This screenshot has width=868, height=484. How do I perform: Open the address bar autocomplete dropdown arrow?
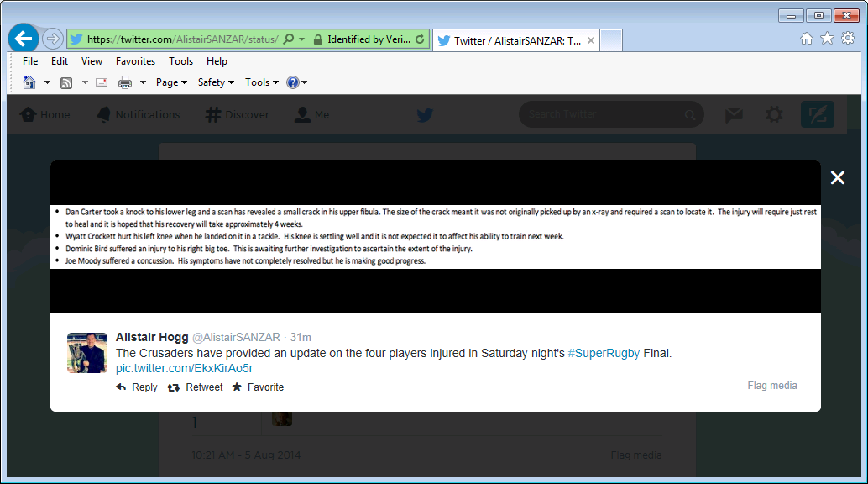point(301,39)
